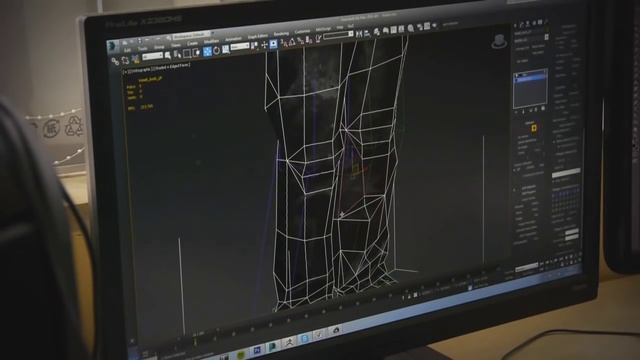The width and height of the screenshot is (640, 360).
Task: Open the Tools menu
Action: point(142,49)
